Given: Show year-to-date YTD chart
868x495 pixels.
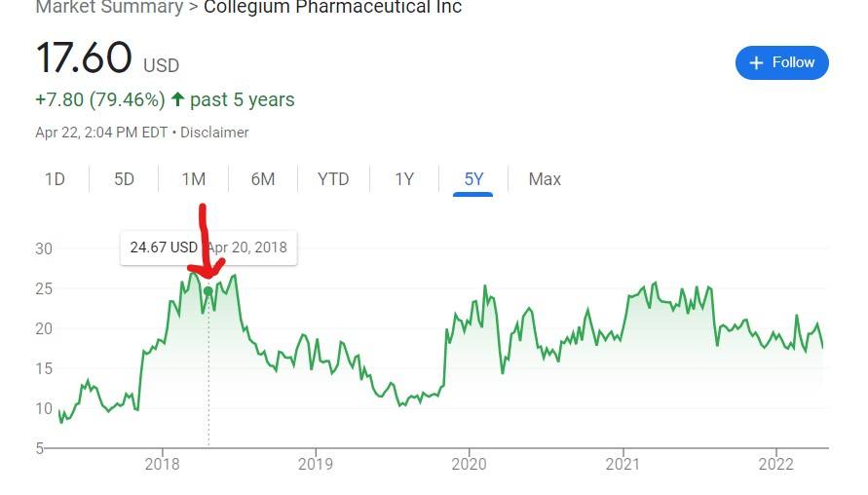Looking at the screenshot, I should [333, 179].
